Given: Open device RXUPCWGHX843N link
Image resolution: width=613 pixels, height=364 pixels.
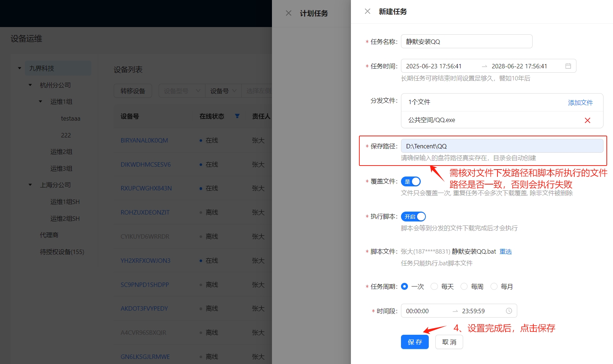Looking at the screenshot, I should (x=146, y=188).
